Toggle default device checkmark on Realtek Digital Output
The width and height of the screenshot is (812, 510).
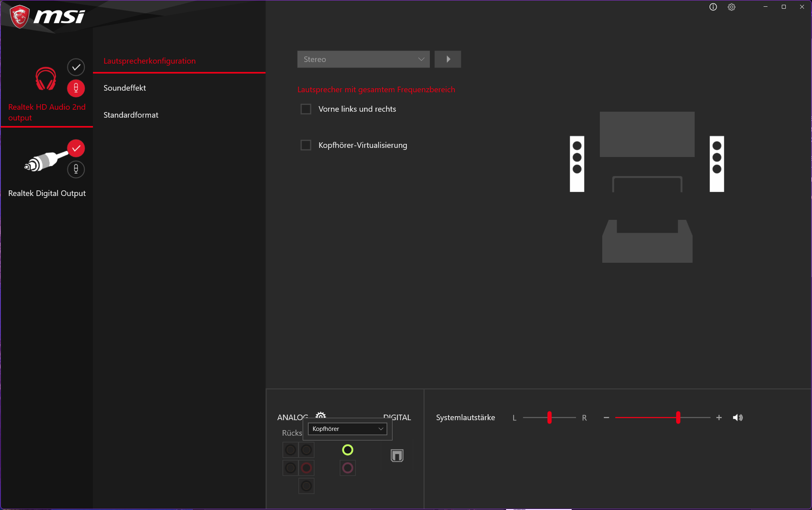tap(76, 148)
